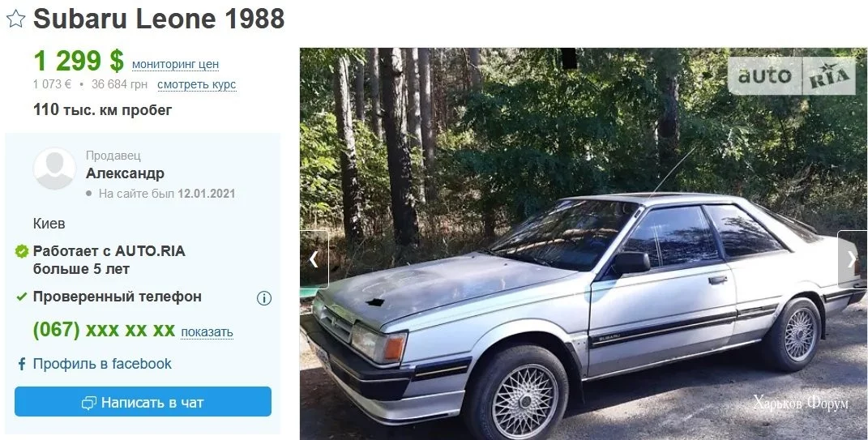Click the 1 299 $ price
868x440 pixels.
pos(79,60)
